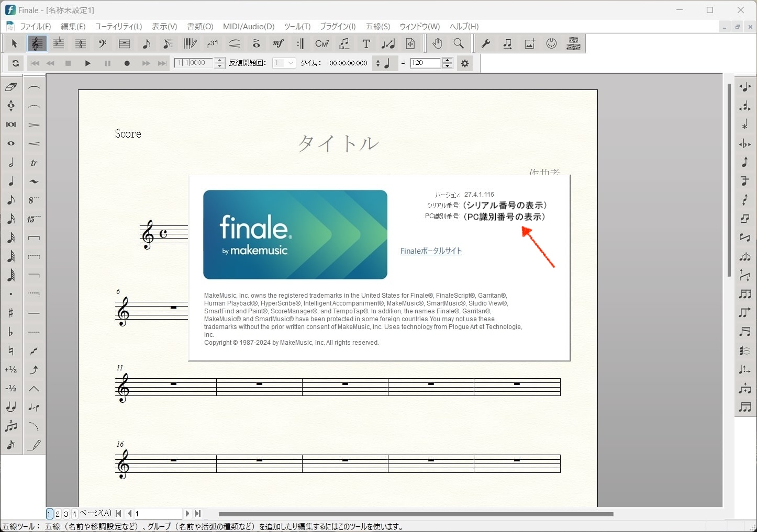Select the Speedy Entry tool
The image size is (757, 532).
pyautogui.click(x=168, y=44)
